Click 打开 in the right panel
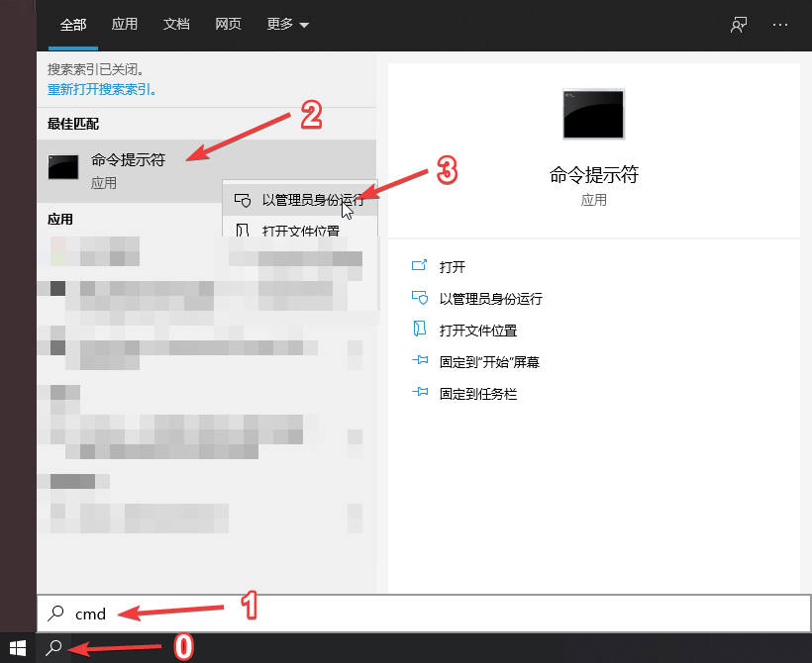The height and width of the screenshot is (663, 812). click(x=453, y=267)
